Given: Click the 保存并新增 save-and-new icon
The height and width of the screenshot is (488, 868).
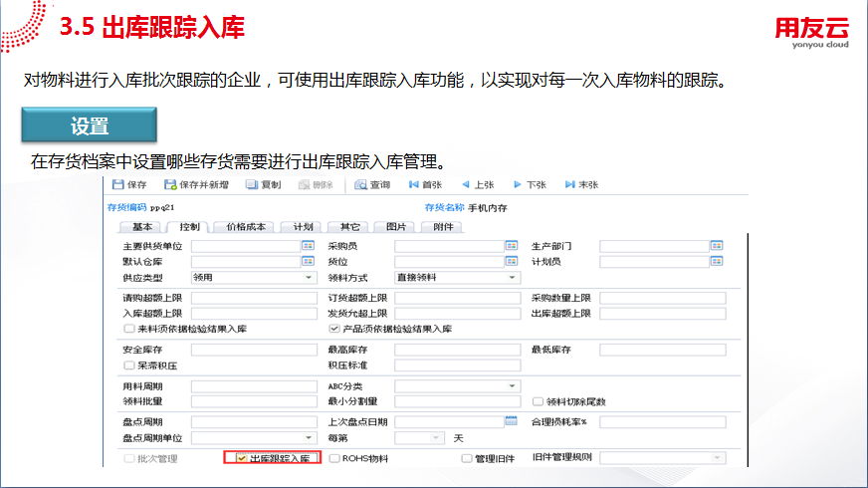Looking at the screenshot, I should click(171, 185).
